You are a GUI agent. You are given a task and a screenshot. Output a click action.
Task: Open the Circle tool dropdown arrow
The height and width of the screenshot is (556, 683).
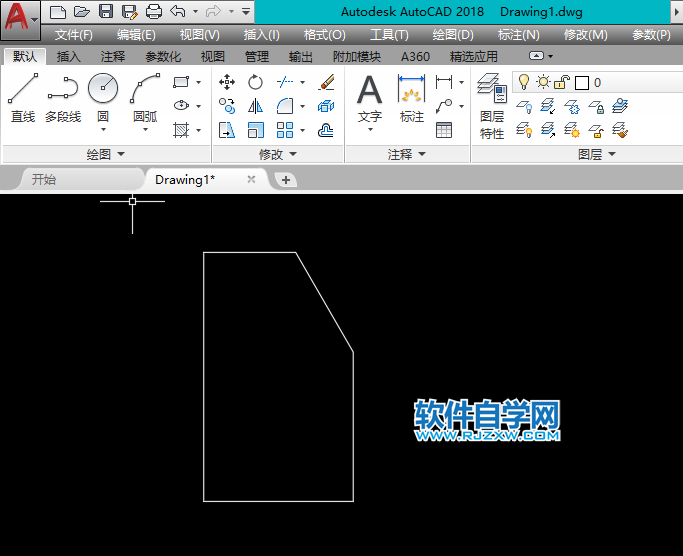click(103, 129)
